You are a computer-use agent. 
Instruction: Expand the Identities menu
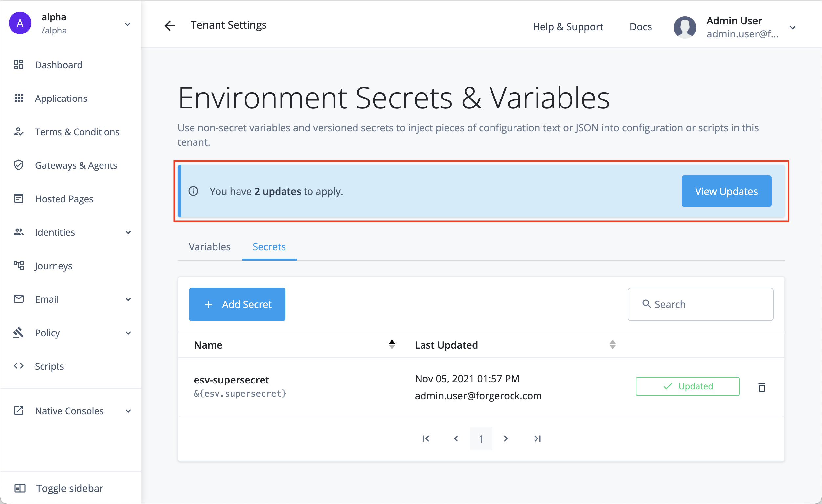click(x=128, y=232)
